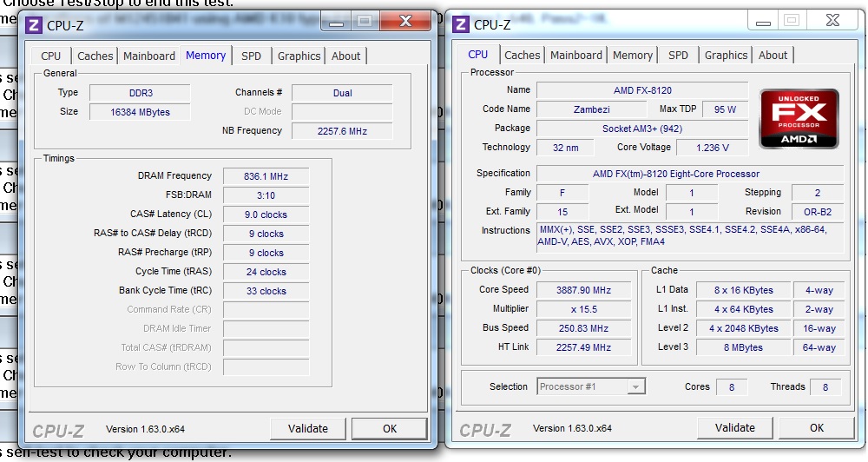Click the 16384 MBytes size field
The height and width of the screenshot is (462, 868).
click(140, 112)
